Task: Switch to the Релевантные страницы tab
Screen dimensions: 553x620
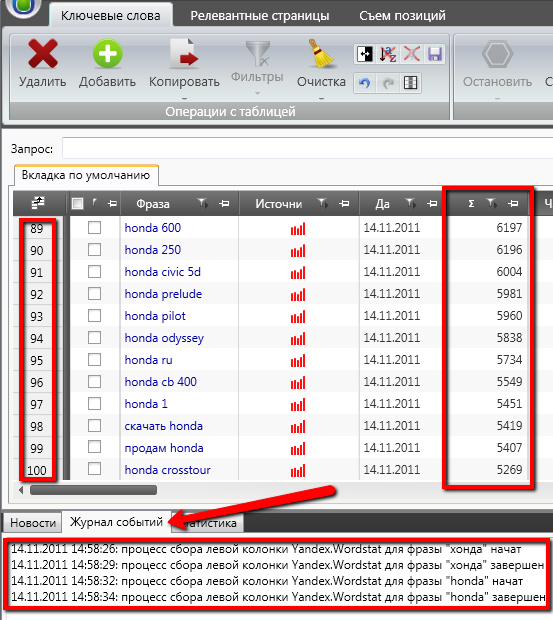Action: tap(260, 16)
